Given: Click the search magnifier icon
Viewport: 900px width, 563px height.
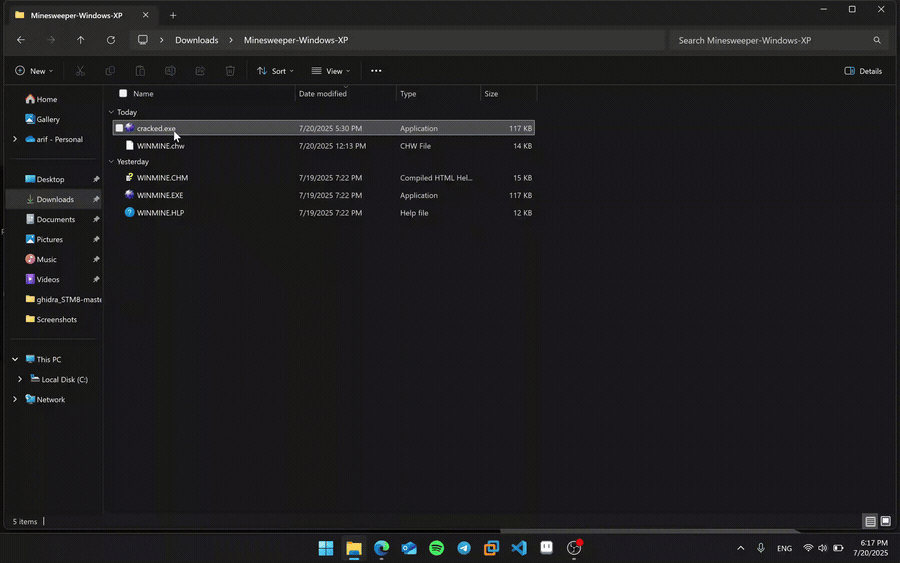Looking at the screenshot, I should click(877, 40).
